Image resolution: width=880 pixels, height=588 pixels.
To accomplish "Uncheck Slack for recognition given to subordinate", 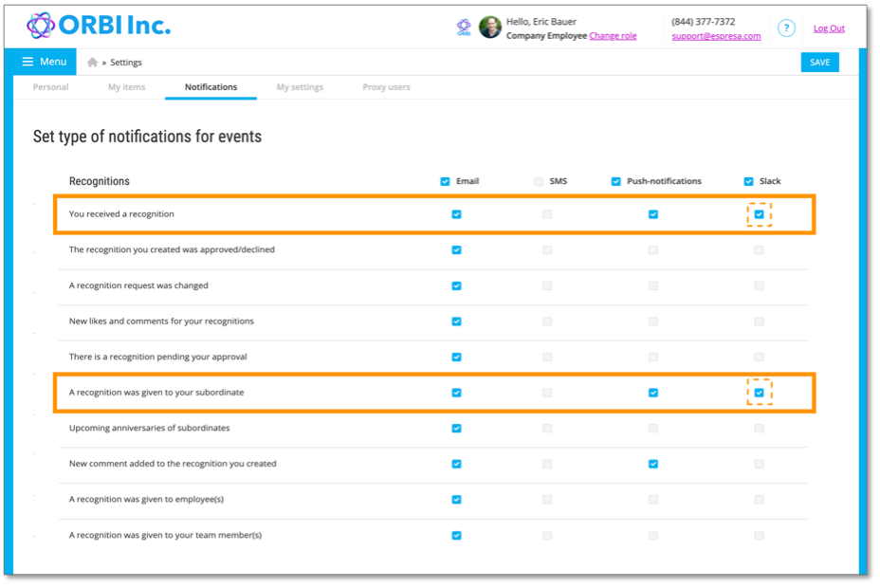I will coord(760,393).
